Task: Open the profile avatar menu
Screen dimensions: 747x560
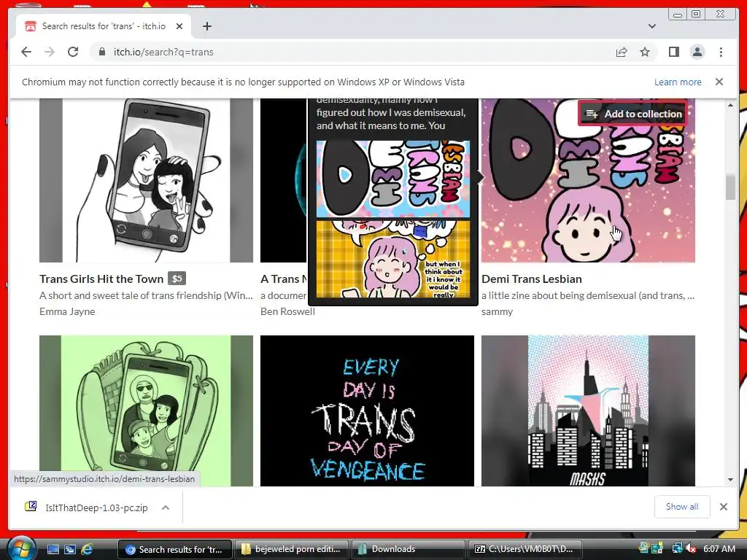Action: coord(697,52)
